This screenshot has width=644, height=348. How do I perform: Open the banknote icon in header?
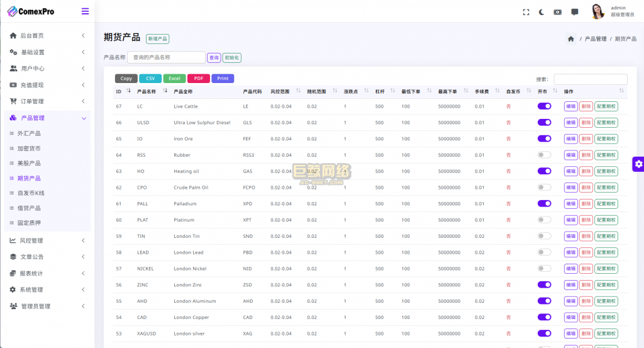[x=557, y=13]
